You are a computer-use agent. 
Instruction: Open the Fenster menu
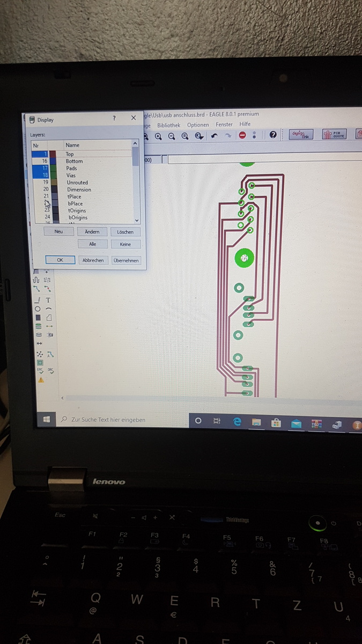click(x=224, y=125)
